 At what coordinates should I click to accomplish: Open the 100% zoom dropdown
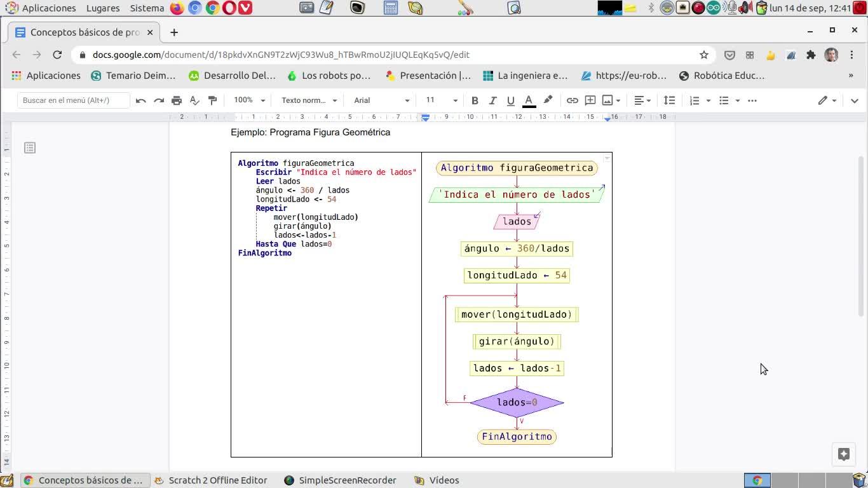click(x=249, y=100)
